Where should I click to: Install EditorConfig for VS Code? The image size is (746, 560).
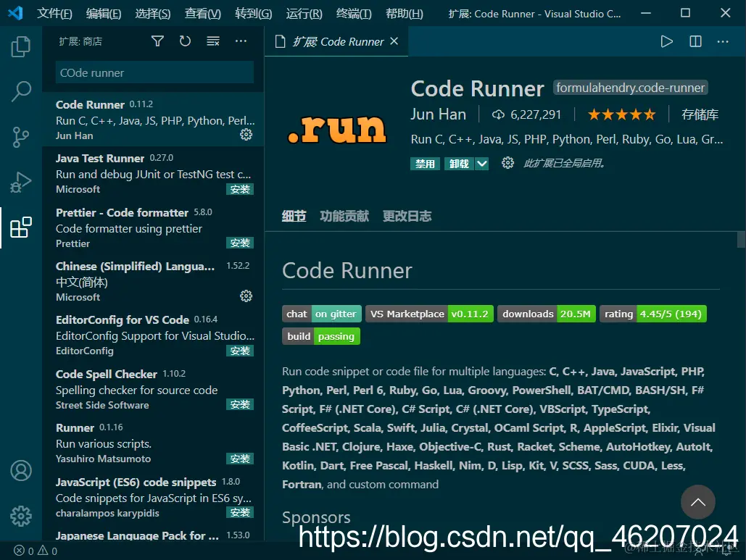click(x=240, y=351)
